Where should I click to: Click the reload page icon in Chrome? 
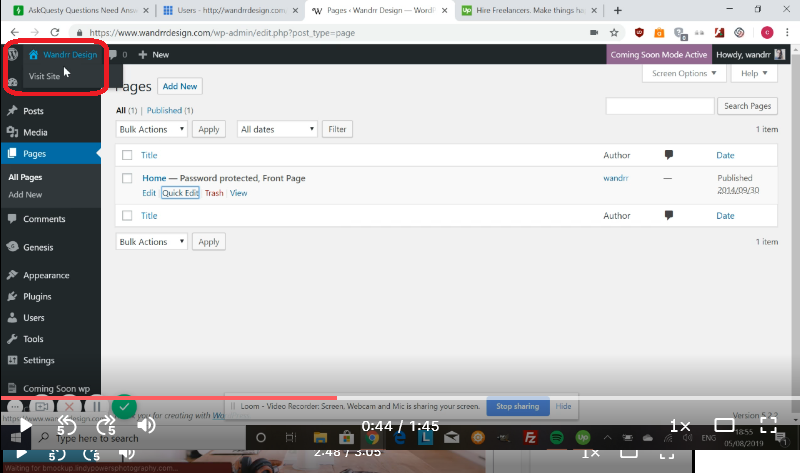point(55,33)
